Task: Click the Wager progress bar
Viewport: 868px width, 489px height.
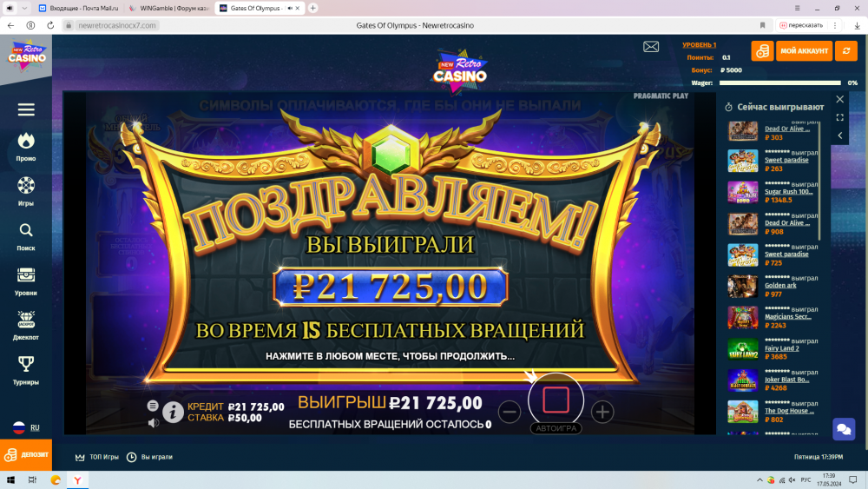Action: pos(779,83)
